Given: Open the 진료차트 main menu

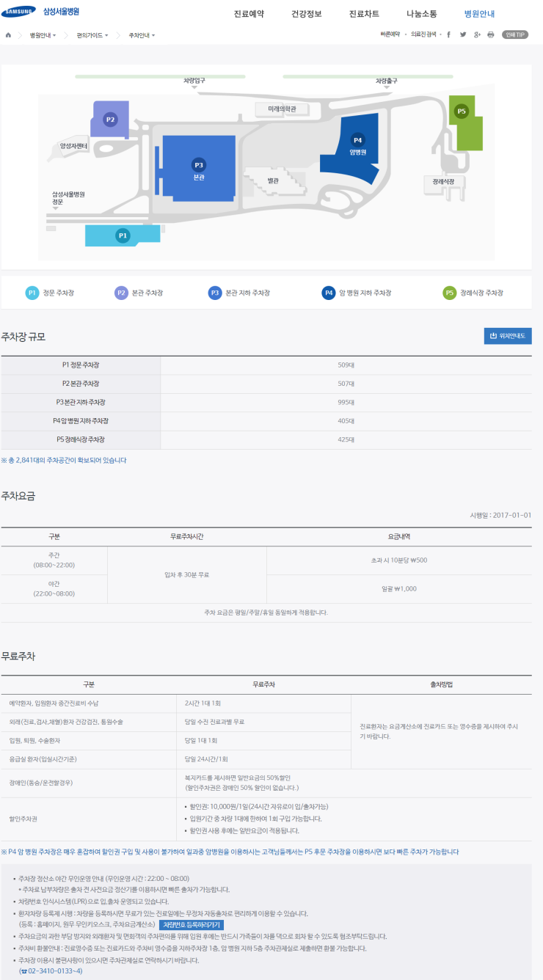Looking at the screenshot, I should [364, 14].
